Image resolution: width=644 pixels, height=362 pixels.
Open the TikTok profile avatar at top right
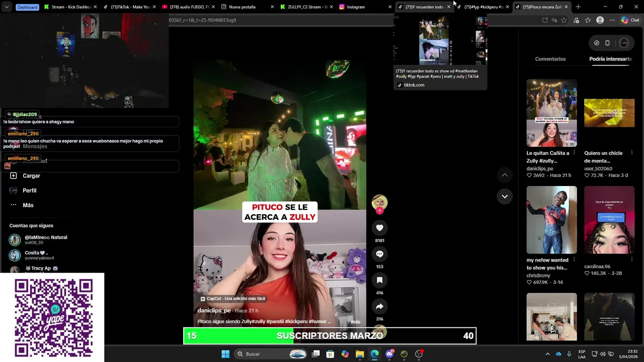(624, 43)
